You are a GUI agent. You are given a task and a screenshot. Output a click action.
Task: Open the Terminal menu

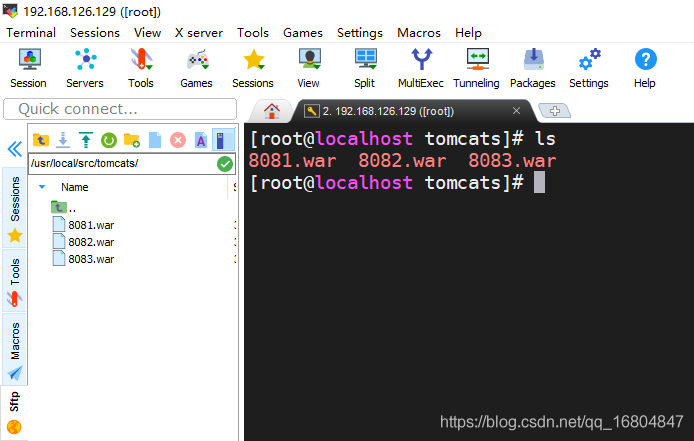[x=31, y=33]
